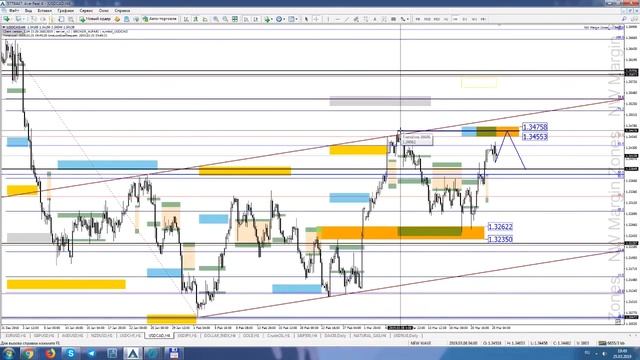
Task: Click the 1.34553 price label
Action: tap(535, 137)
